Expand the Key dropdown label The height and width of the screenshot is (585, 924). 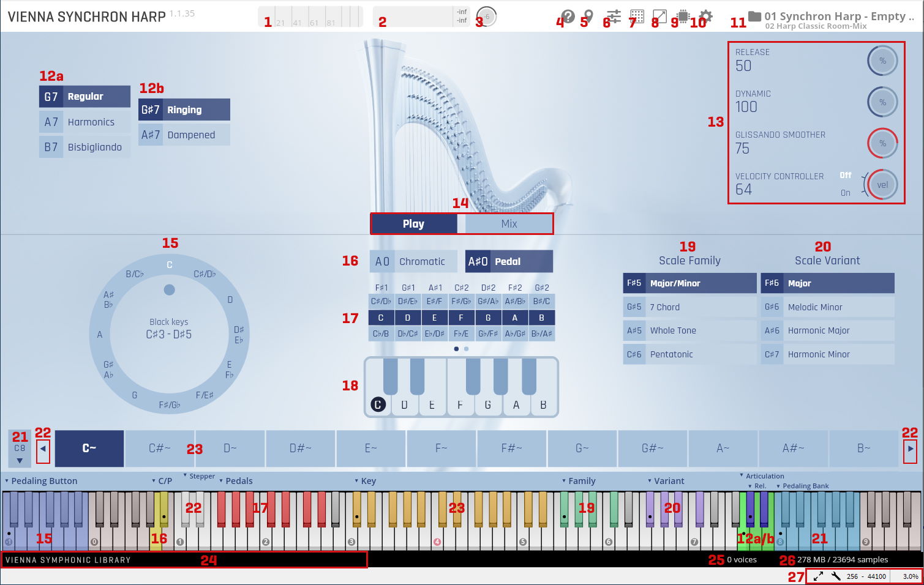(x=365, y=481)
